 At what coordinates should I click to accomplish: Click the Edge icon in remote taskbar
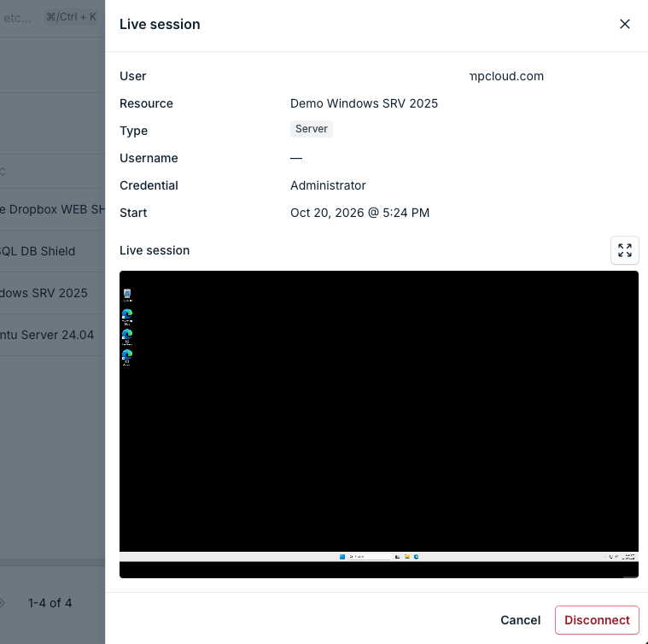(417, 557)
